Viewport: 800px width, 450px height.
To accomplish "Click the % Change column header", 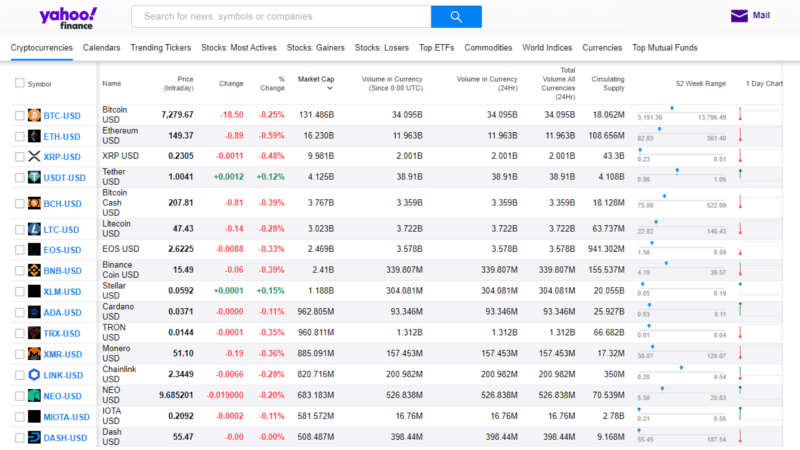I will tap(272, 84).
